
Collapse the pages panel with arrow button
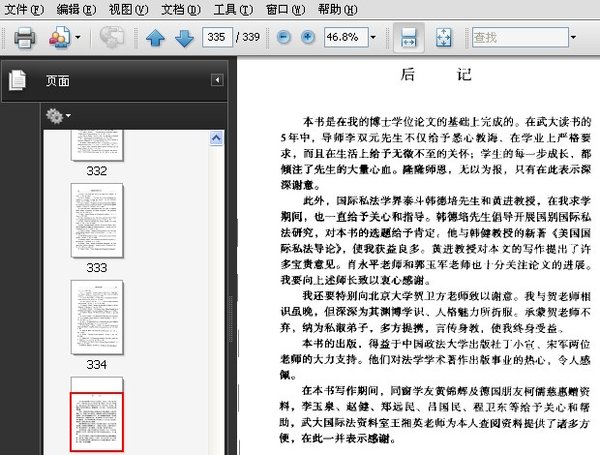click(216, 81)
